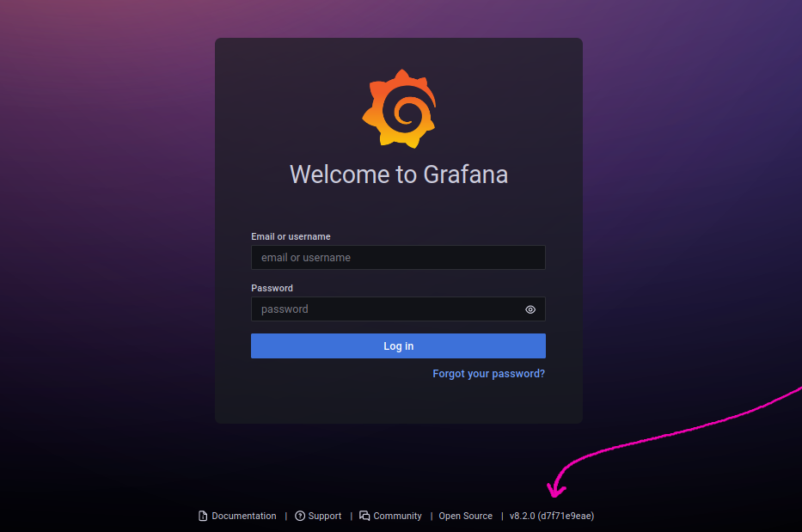
Task: Click the Email or username label
Action: 291,236
